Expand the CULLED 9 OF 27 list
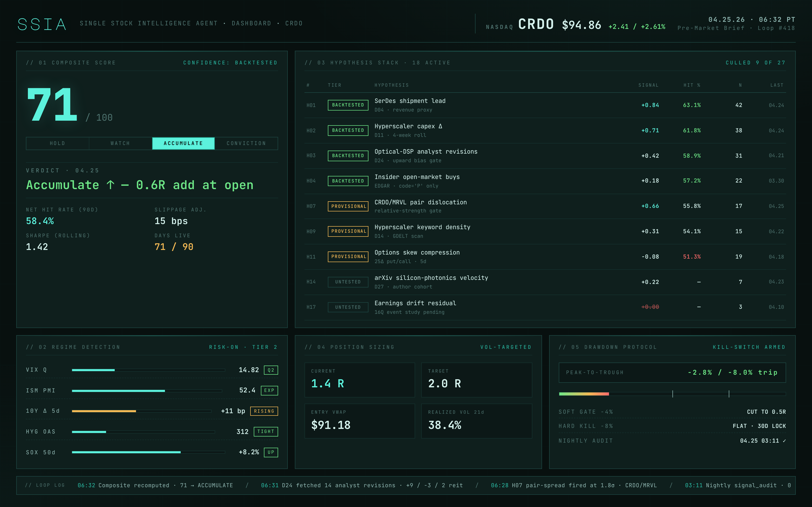The height and width of the screenshot is (507, 812). tap(755, 62)
